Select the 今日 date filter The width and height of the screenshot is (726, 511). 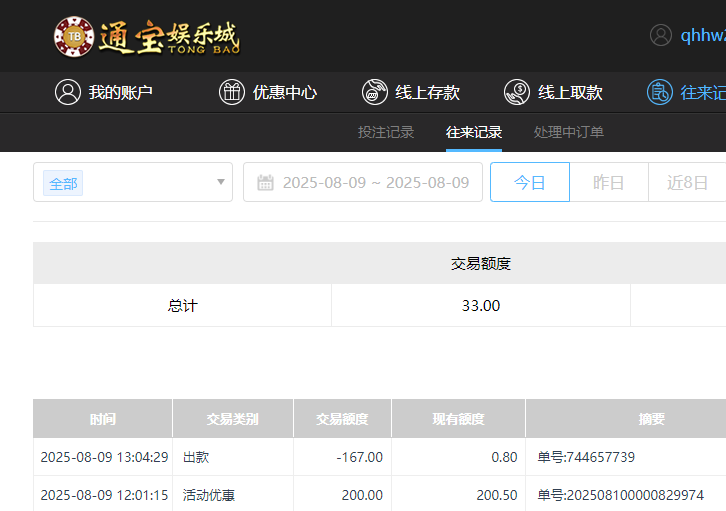[529, 183]
